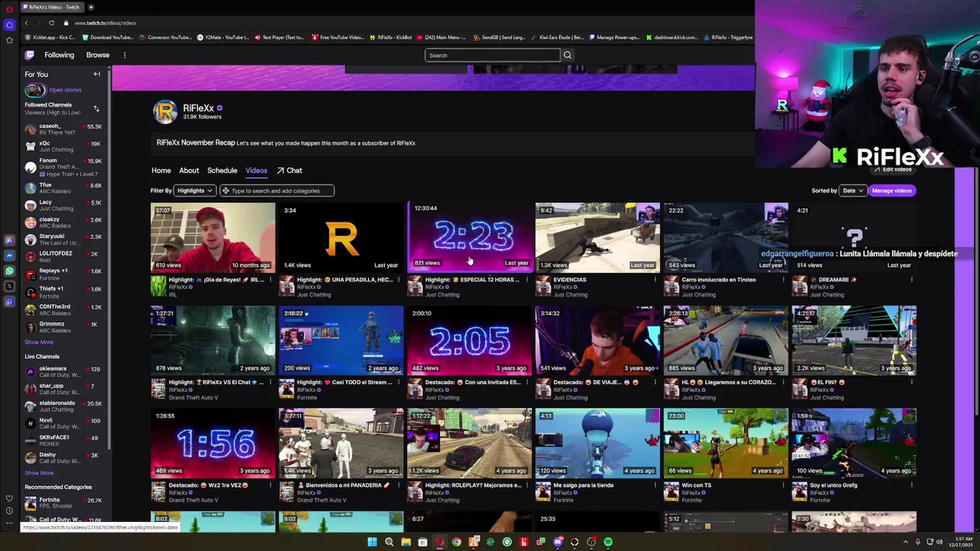Open options for DREAMARE video
The height and width of the screenshot is (551, 980).
(911, 280)
